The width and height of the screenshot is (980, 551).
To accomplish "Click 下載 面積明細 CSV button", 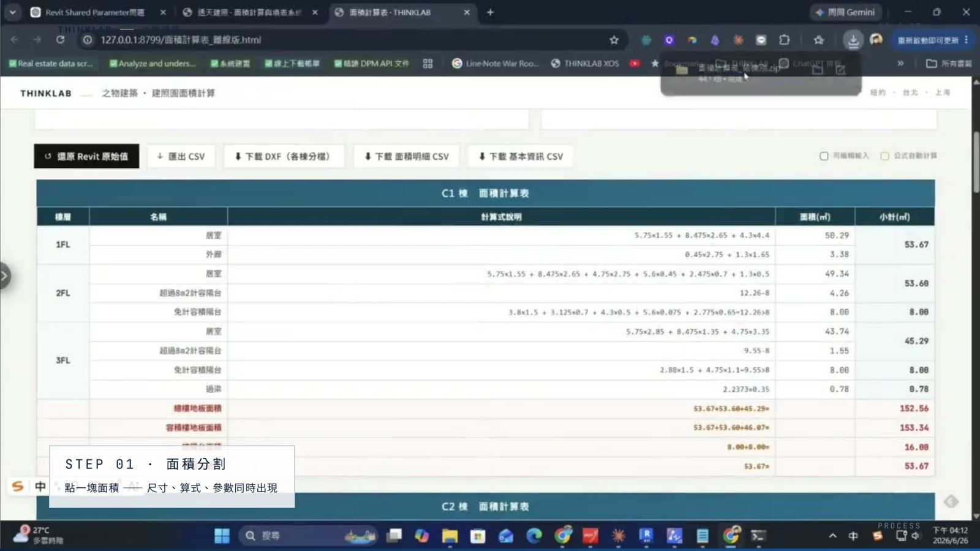I will pyautogui.click(x=407, y=156).
